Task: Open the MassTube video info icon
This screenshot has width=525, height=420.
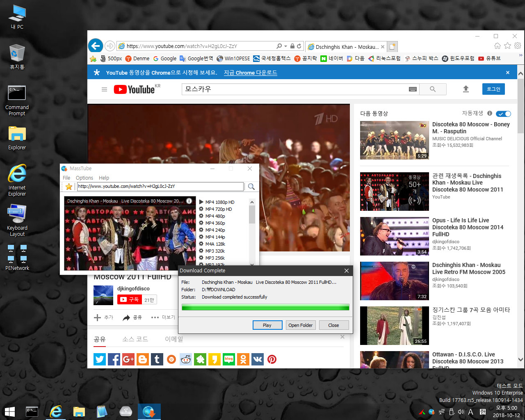Action: click(189, 201)
